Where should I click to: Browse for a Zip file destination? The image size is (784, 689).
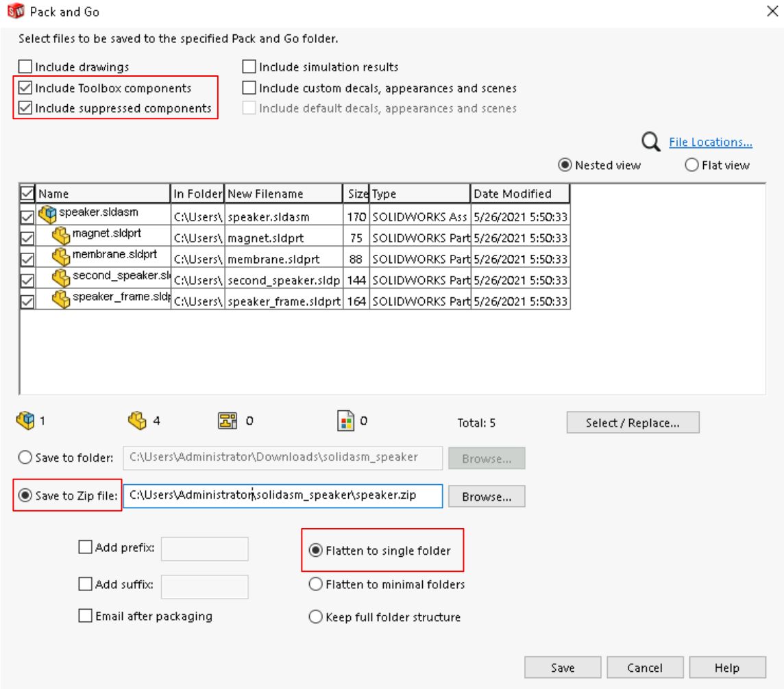coord(486,496)
